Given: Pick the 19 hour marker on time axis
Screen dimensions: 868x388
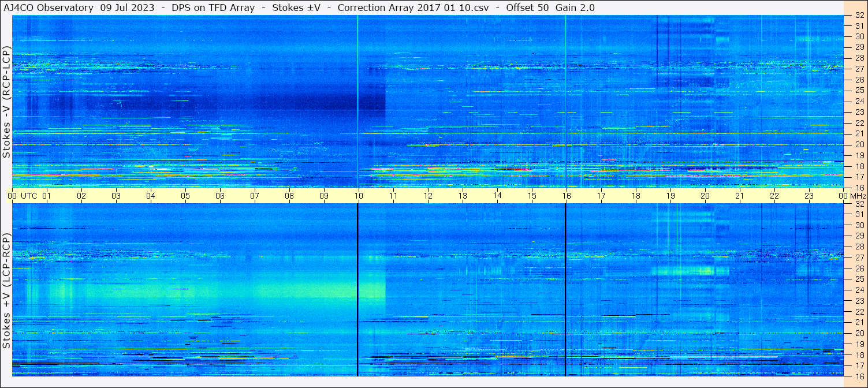Looking at the screenshot, I should (x=670, y=196).
